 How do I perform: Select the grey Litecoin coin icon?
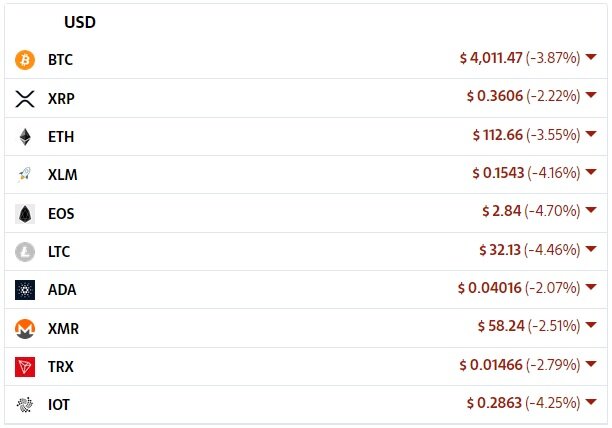coord(25,252)
